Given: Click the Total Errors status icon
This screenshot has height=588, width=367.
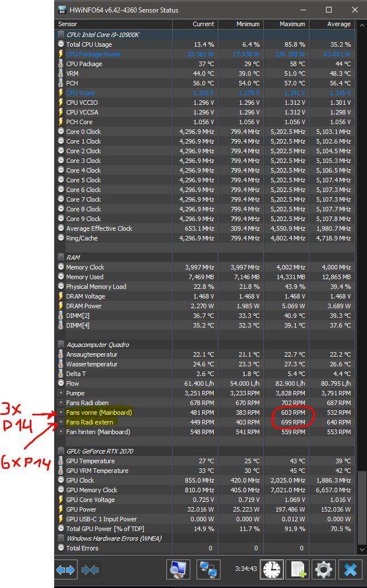Looking at the screenshot, I should click(61, 548).
